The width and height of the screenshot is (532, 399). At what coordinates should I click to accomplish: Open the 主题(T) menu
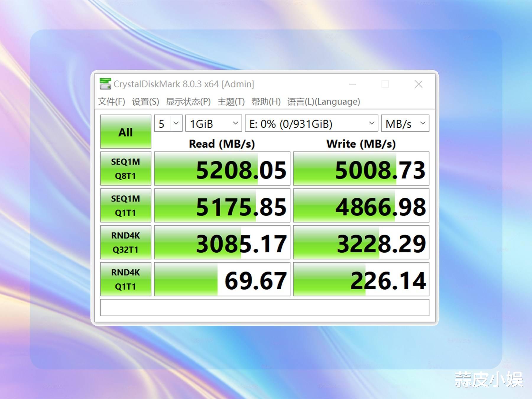coord(231,102)
